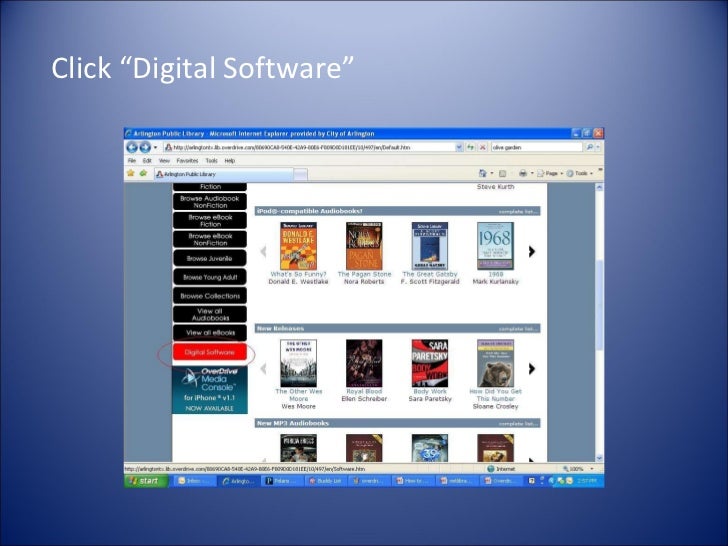Screen dimensions: 728x546
Task: Click the New MP3 Audiobooks complete list link
Action: pyautogui.click(x=518, y=423)
